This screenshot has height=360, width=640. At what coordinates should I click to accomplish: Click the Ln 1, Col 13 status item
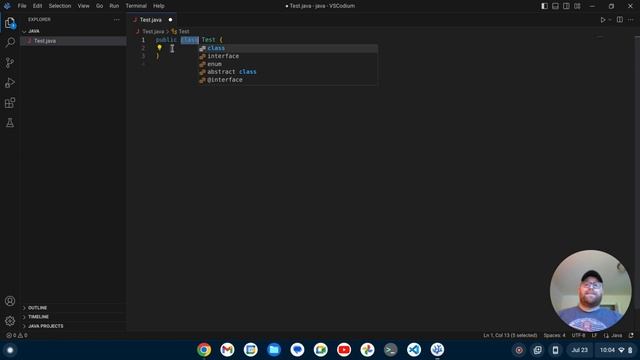(x=510, y=336)
